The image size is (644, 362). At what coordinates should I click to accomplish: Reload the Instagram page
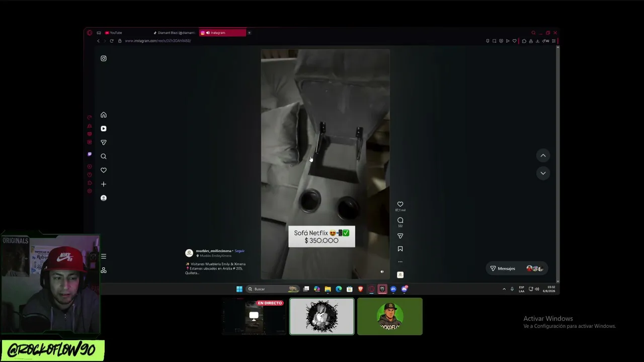pos(112,41)
